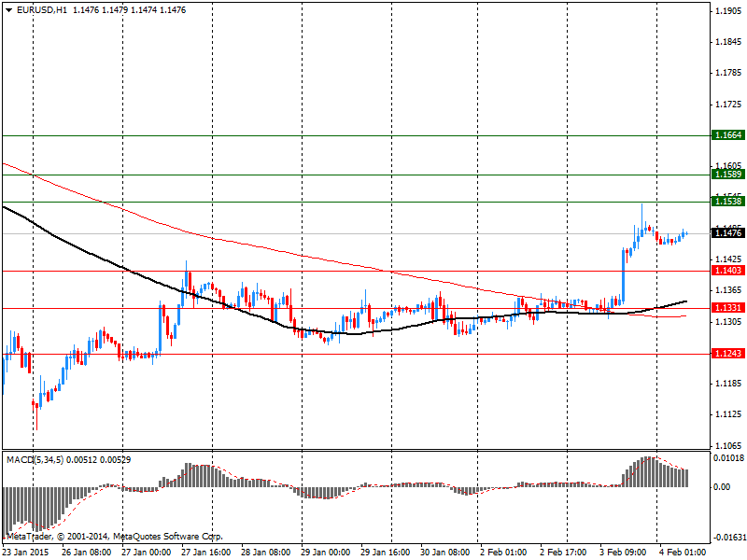Click the 26 Jan 08:00 time label
The height and width of the screenshot is (560, 747).
[x=87, y=553]
